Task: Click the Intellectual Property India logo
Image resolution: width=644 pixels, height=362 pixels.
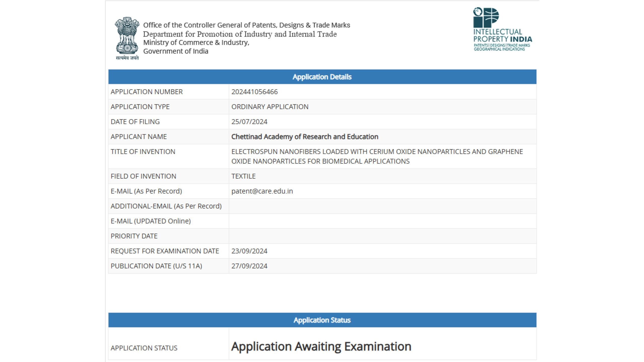Action: point(502,29)
